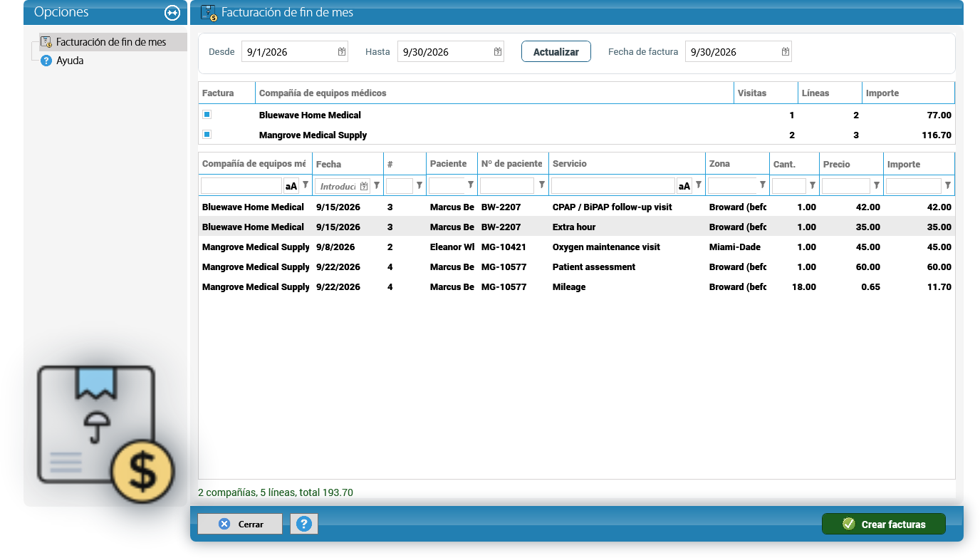
Task: Click the Nº de paciente filter field
Action: coord(507,186)
